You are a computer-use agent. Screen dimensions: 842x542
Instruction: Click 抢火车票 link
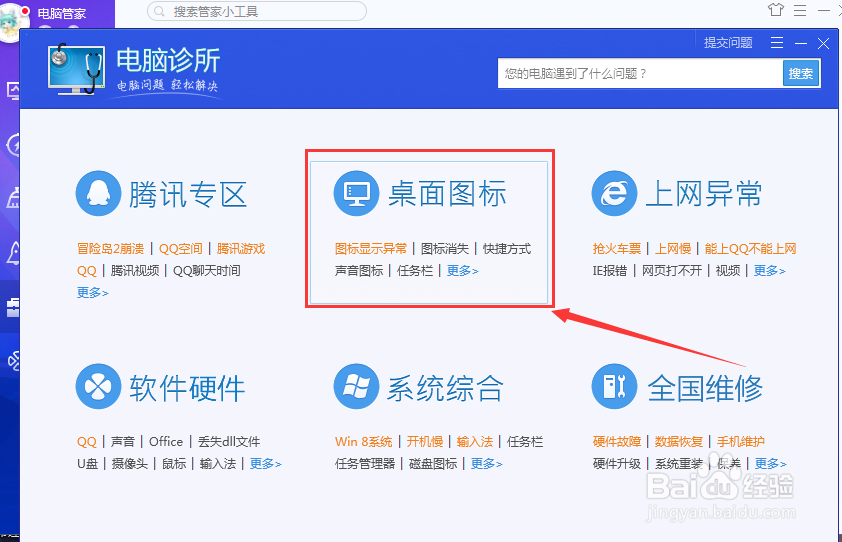[x=616, y=249]
